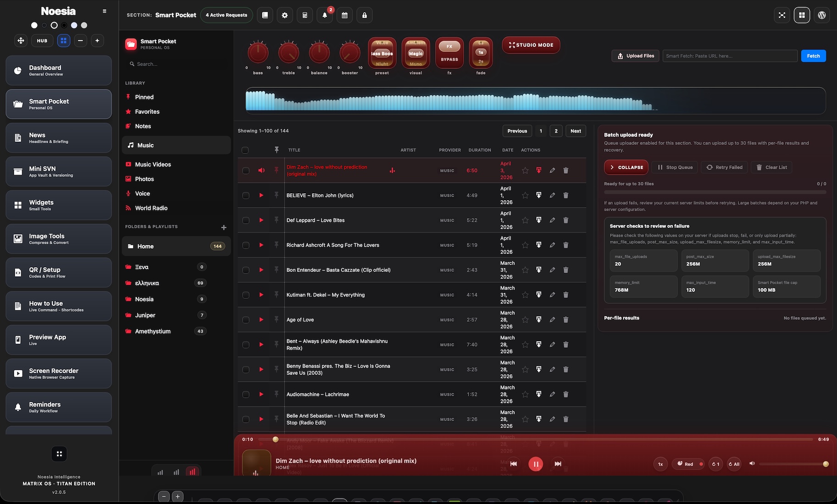The height and width of the screenshot is (504, 837).
Task: Toggle the repeat All button in player
Action: click(x=734, y=464)
